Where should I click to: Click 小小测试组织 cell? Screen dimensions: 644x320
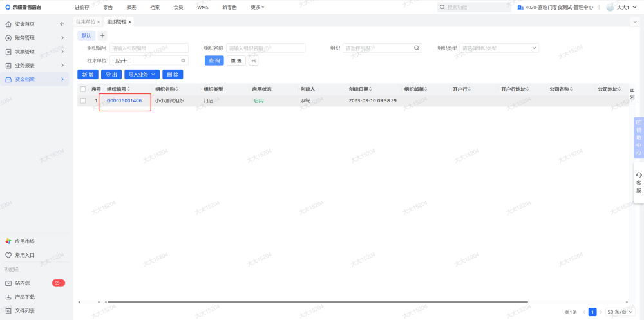(169, 100)
